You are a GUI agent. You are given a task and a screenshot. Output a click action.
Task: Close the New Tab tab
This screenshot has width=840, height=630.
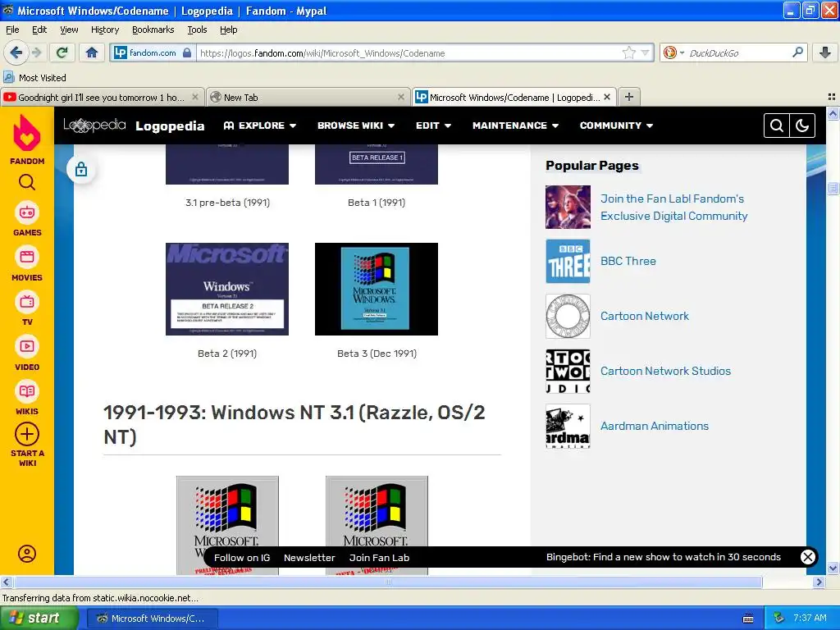click(x=400, y=97)
